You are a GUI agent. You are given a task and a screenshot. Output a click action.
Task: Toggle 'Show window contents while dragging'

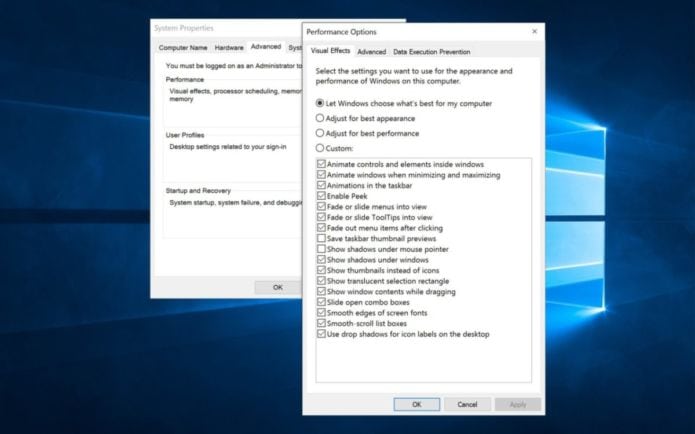tap(321, 292)
